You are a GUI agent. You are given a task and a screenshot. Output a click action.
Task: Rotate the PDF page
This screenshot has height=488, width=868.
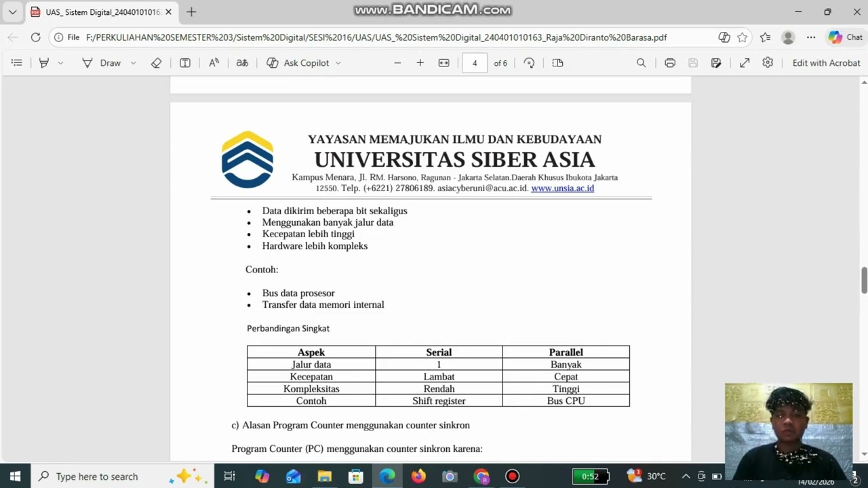tap(530, 63)
